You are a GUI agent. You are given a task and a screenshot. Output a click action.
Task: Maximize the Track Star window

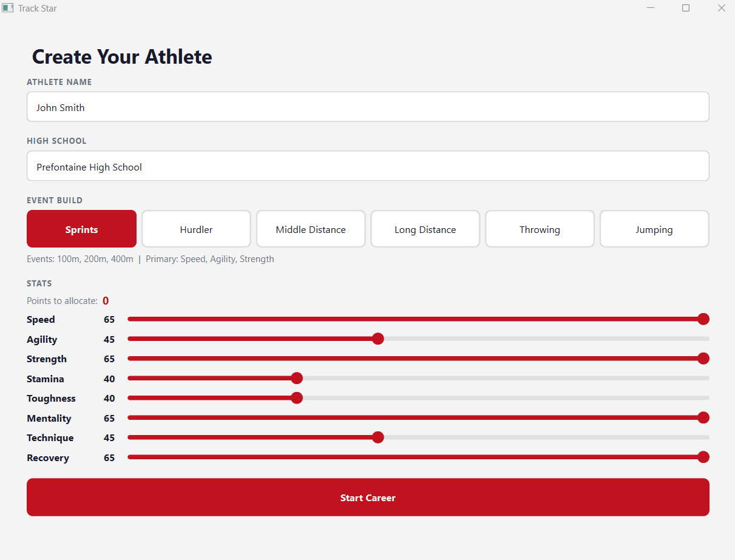coord(686,8)
